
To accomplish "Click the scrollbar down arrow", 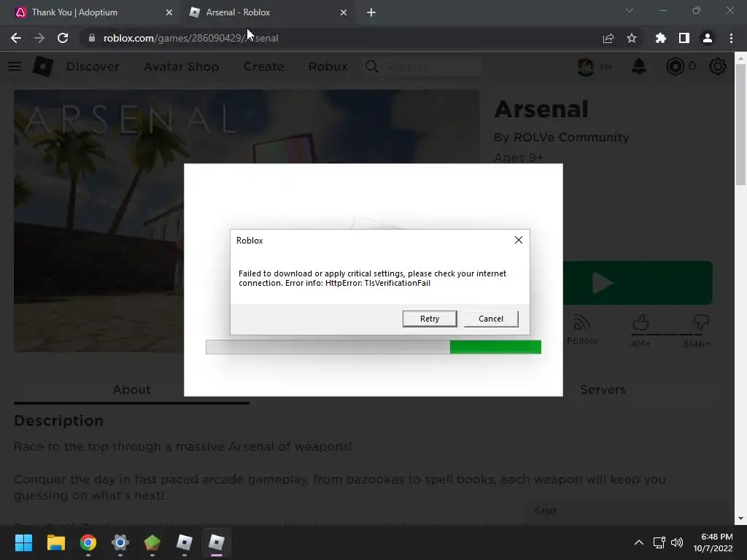I will (x=740, y=518).
